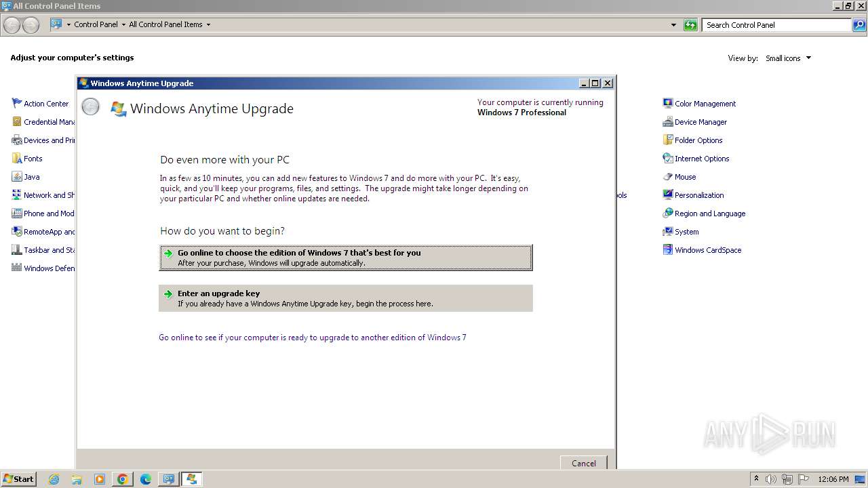Go online to choose Windows 7 edition
Image resolution: width=868 pixels, height=488 pixels.
346,258
